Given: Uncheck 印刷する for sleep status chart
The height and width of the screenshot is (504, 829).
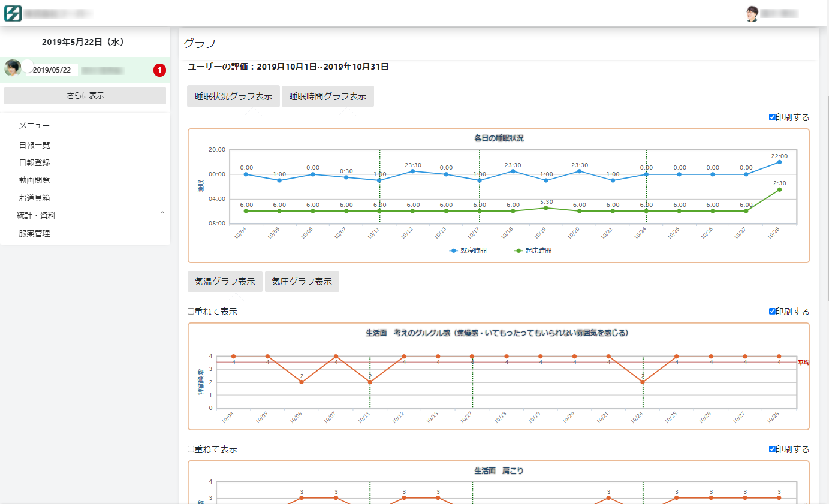Looking at the screenshot, I should pyautogui.click(x=772, y=117).
